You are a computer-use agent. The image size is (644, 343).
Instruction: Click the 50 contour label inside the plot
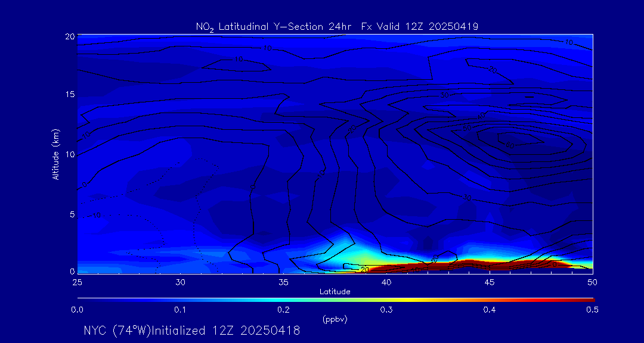click(x=467, y=129)
